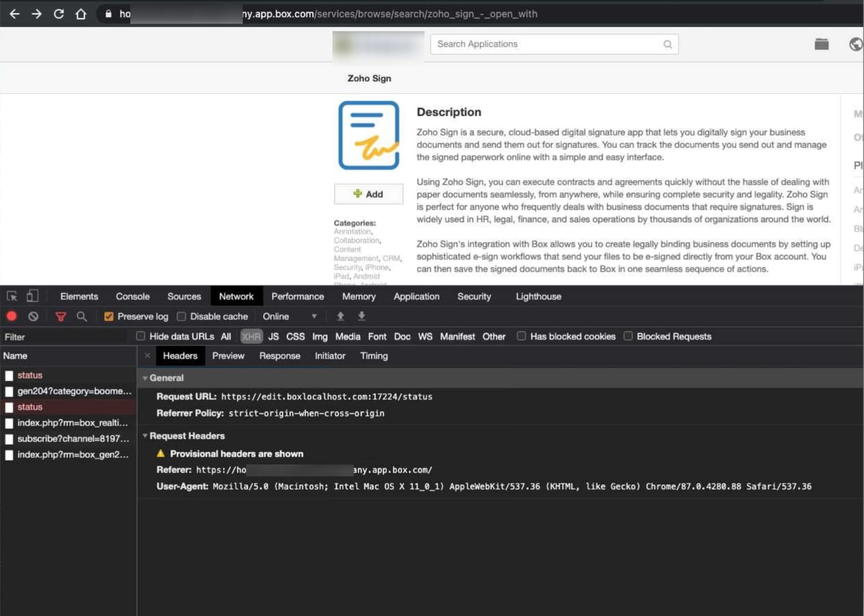Open the folder icon at top right
This screenshot has height=616, width=864.
tap(821, 44)
